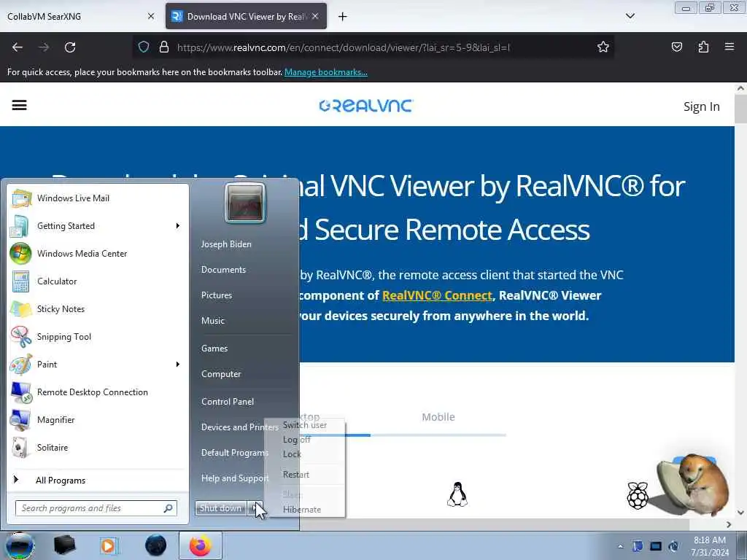747x560 pixels.
Task: Open the list all tabs dropdown
Action: (630, 16)
